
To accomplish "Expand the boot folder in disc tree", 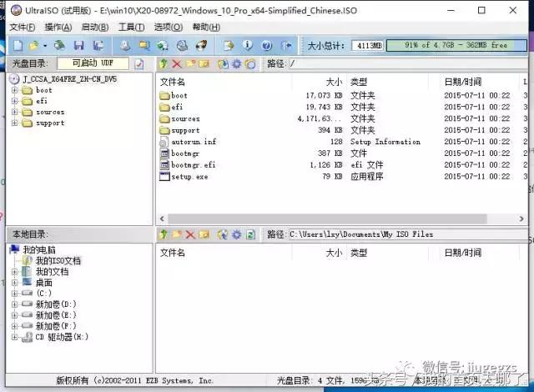I will tap(15, 90).
